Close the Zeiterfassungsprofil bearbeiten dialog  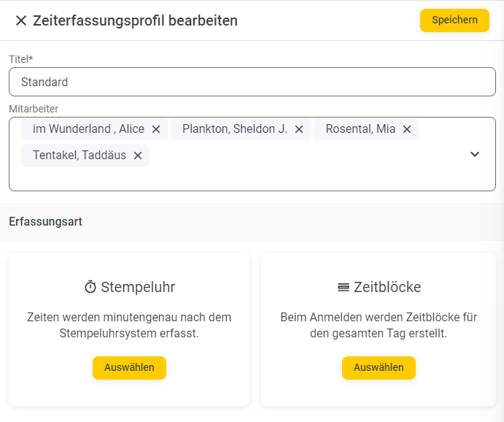pyautogui.click(x=21, y=20)
